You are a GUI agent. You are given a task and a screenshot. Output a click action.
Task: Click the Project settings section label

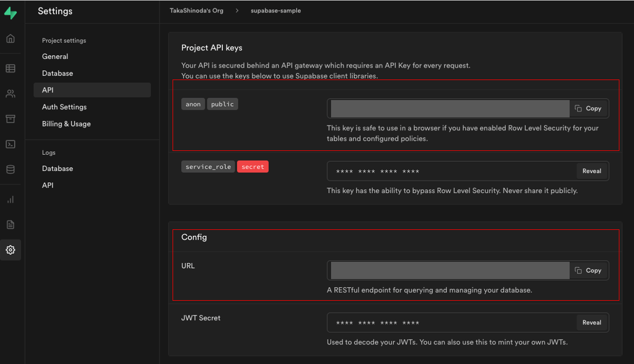click(64, 41)
